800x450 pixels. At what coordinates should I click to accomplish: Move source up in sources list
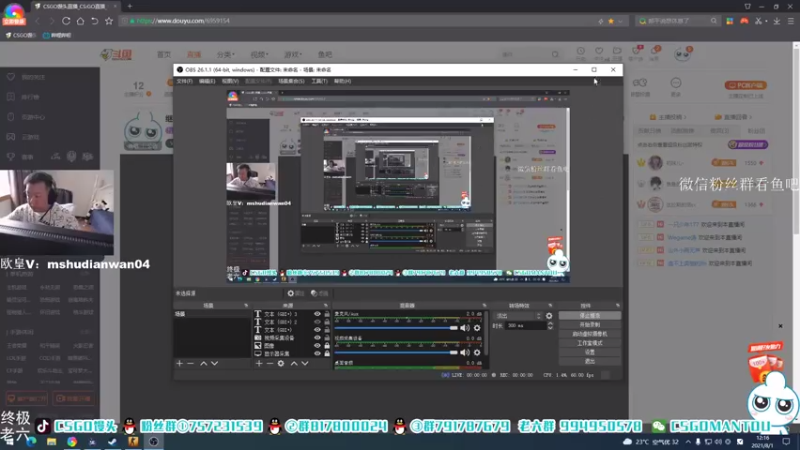point(294,363)
